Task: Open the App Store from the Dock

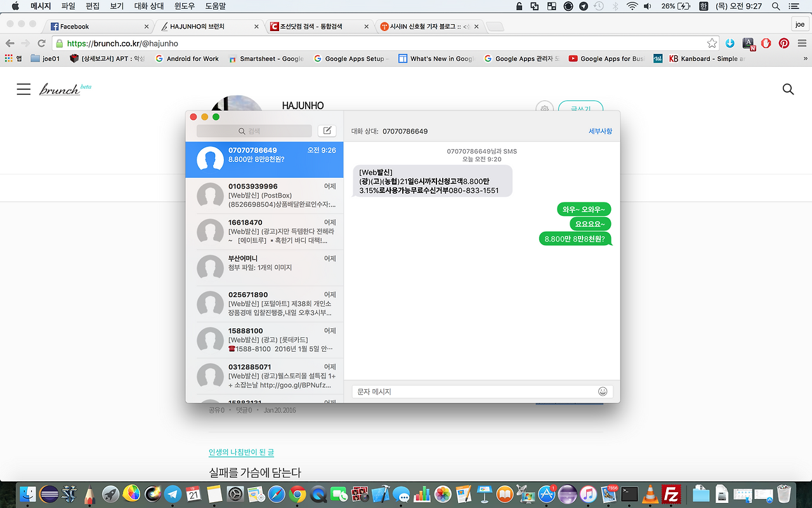Action: [547, 494]
